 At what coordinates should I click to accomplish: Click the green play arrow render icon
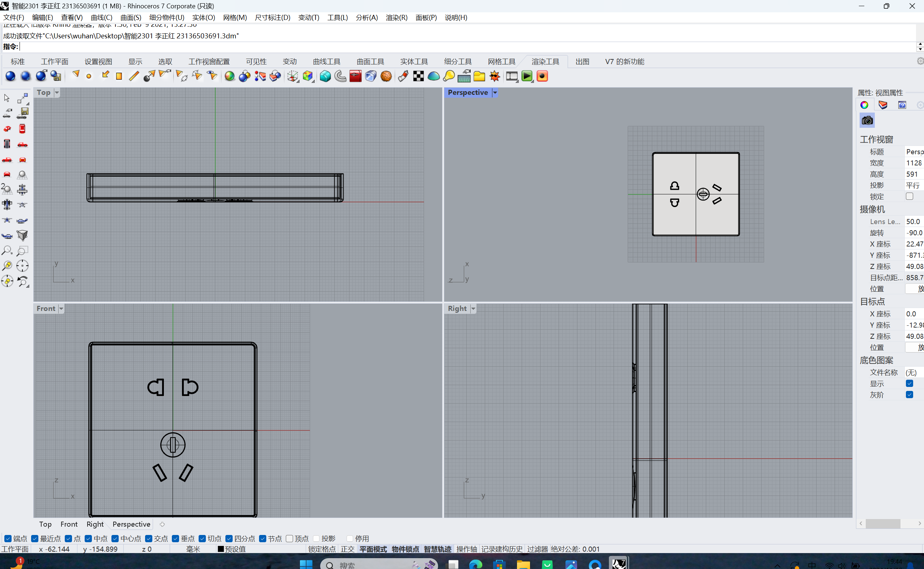click(x=527, y=76)
